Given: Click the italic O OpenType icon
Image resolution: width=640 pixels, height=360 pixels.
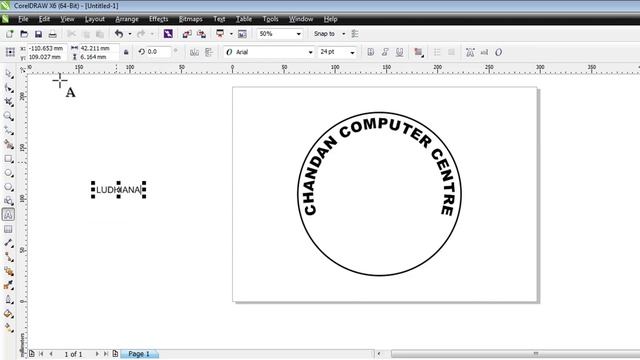Looking at the screenshot, I should pos(498,52).
